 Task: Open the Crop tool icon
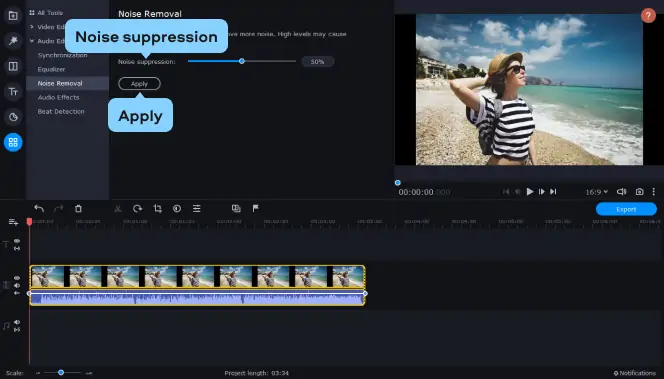(x=158, y=208)
